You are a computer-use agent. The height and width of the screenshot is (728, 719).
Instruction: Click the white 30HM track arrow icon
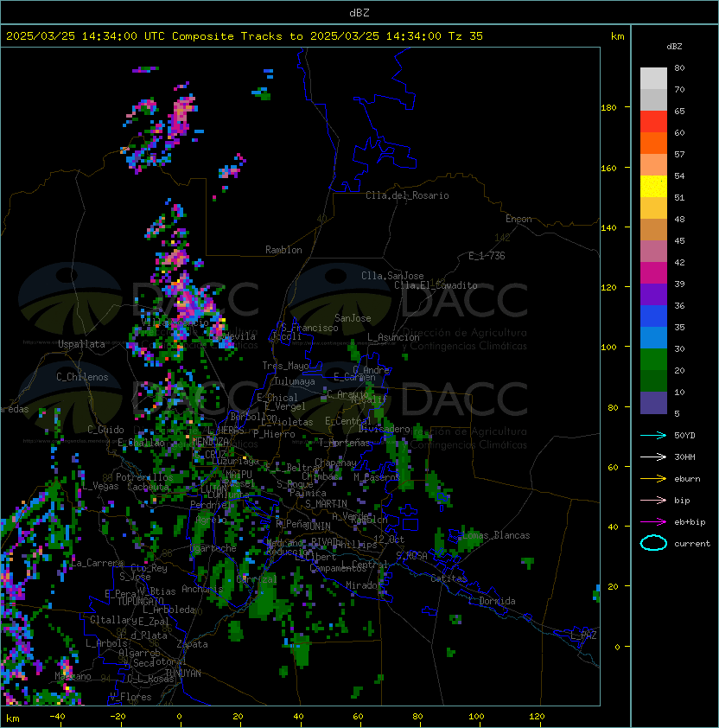653,457
